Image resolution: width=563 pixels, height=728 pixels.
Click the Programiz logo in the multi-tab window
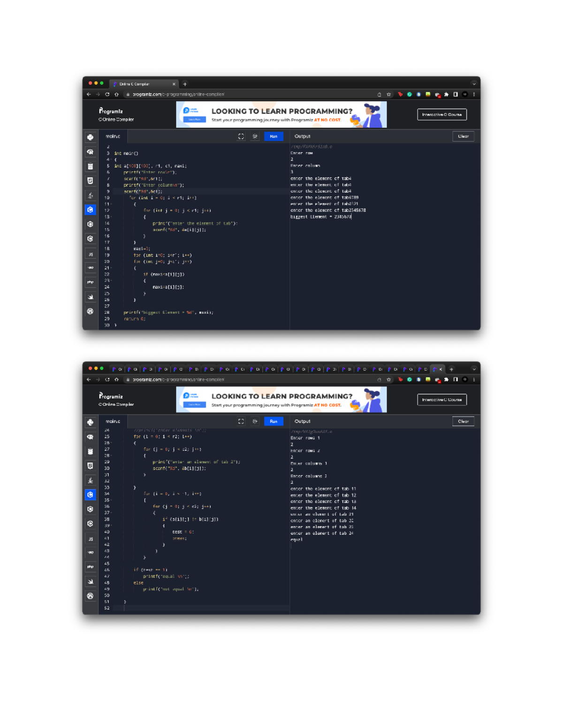111,396
